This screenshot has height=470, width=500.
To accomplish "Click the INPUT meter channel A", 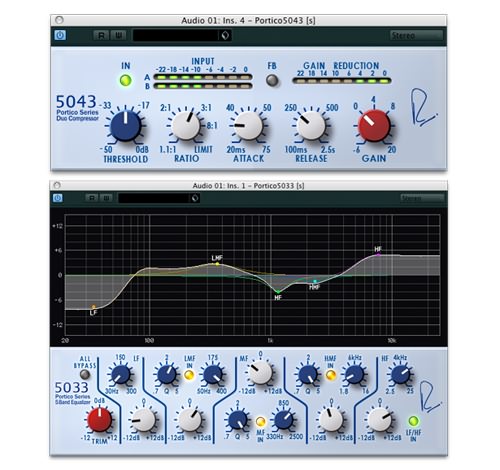I will [203, 77].
